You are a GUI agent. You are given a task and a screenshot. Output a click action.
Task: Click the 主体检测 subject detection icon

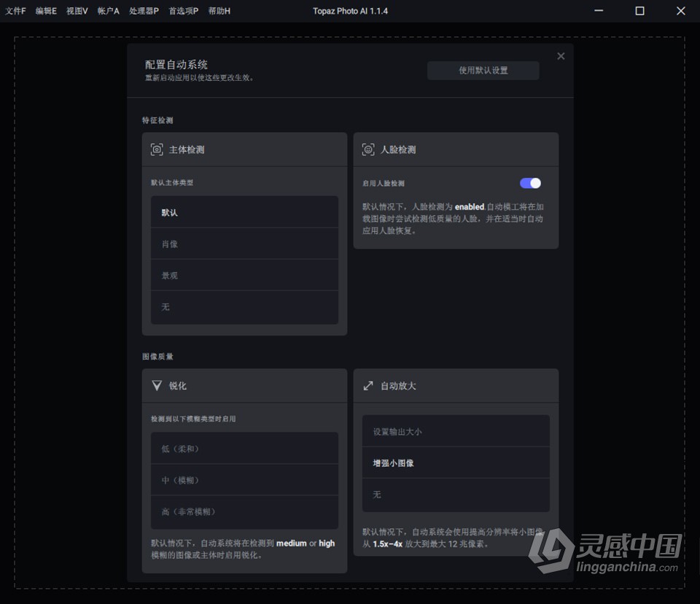click(x=157, y=150)
